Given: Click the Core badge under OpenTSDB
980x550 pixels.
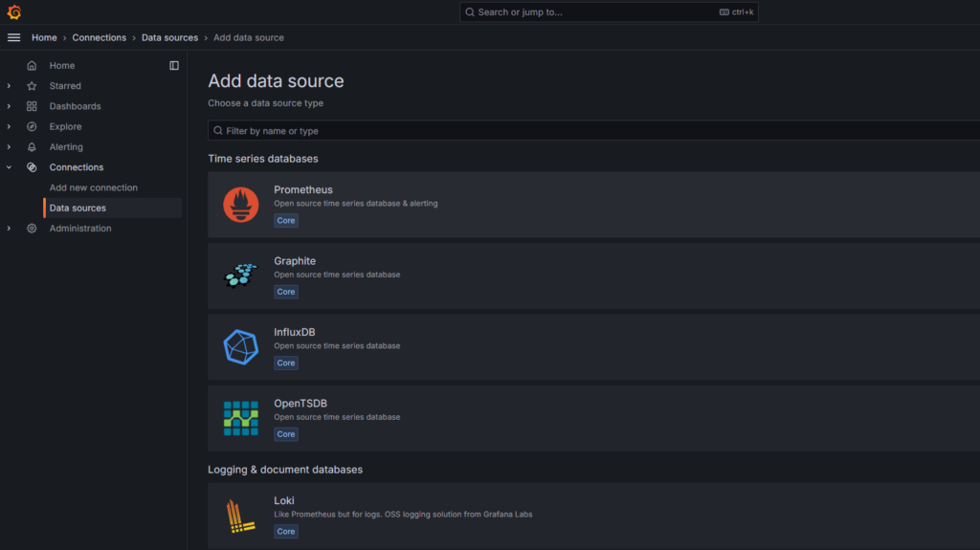Looking at the screenshot, I should click(x=285, y=434).
